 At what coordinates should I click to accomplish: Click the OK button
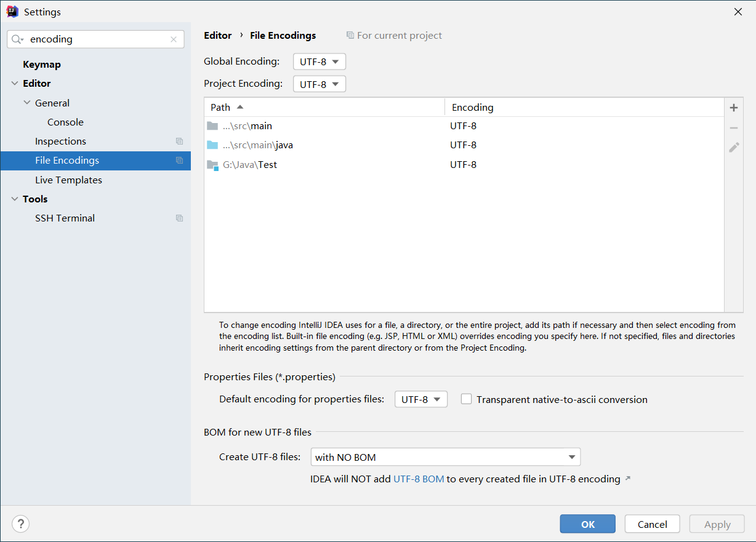tap(587, 524)
